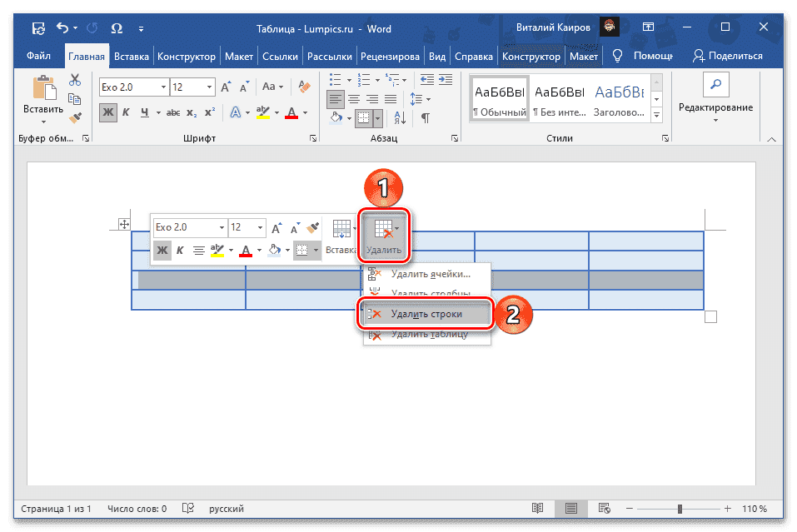Toggle italic formatting in the mini toolbar
Viewport: 797px width, 532px height.
click(182, 249)
